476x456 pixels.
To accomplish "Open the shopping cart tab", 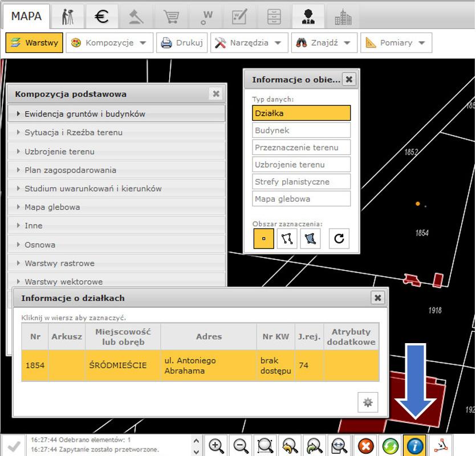I will (x=171, y=17).
